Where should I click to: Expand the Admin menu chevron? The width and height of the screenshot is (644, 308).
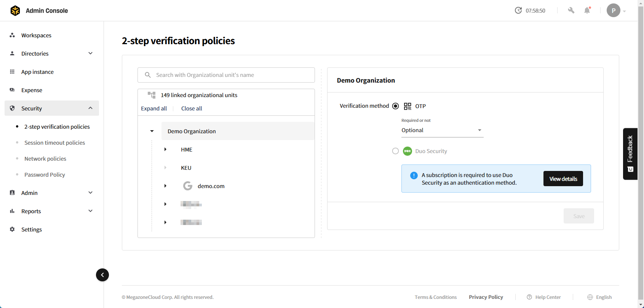[91, 193]
